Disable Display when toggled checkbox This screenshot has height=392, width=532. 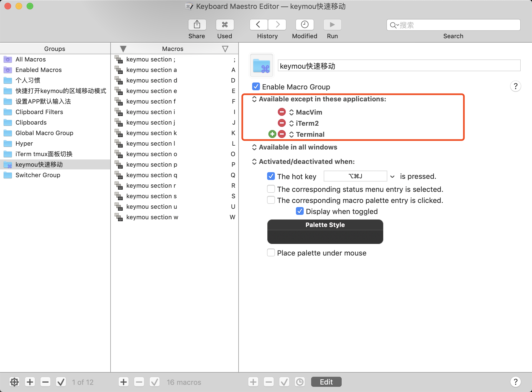coord(300,211)
